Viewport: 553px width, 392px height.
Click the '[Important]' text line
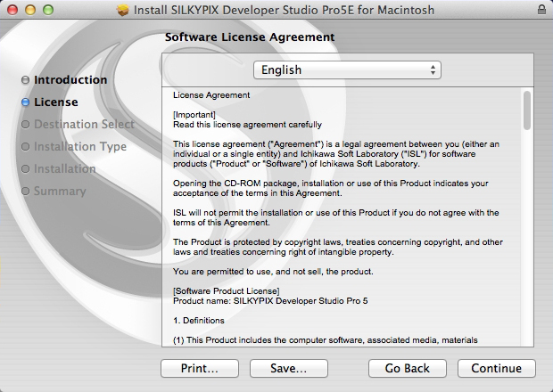(194, 115)
